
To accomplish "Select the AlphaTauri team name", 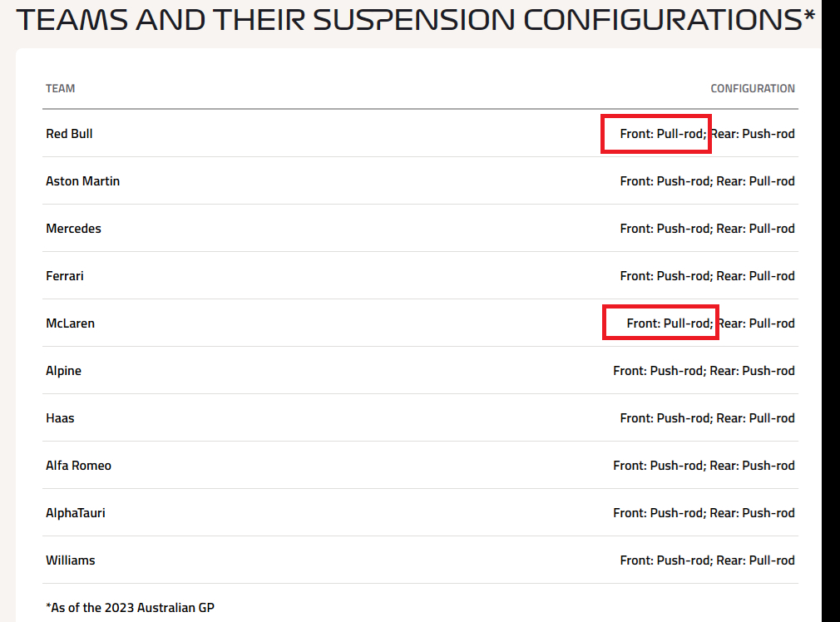I will point(75,512).
